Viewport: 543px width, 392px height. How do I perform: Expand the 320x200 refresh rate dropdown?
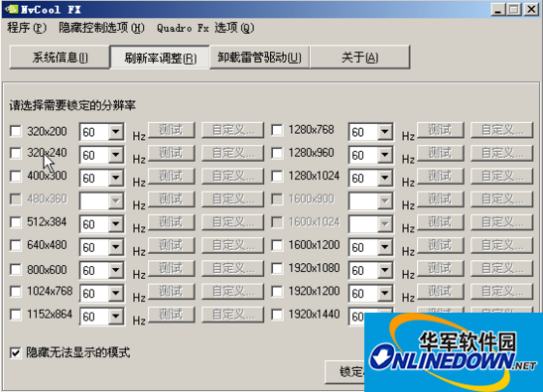tap(116, 132)
